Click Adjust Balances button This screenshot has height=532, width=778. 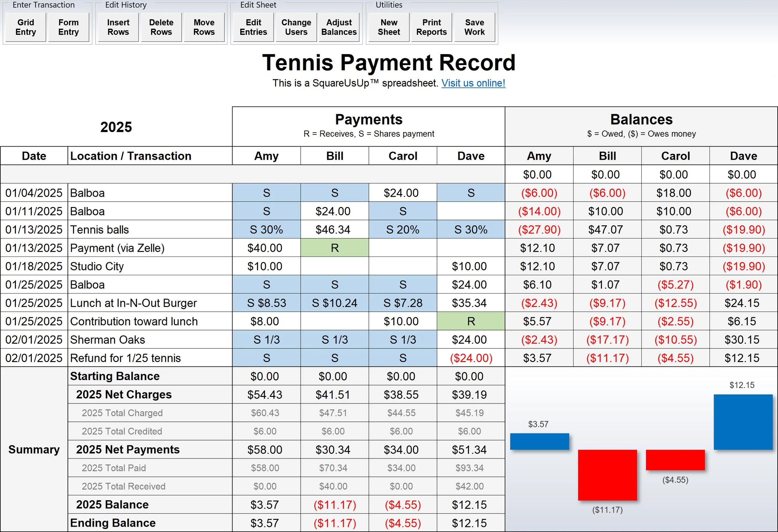(339, 27)
